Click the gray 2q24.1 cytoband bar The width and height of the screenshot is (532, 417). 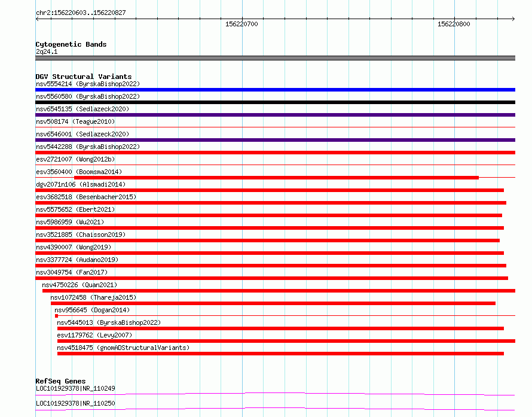coord(275,58)
